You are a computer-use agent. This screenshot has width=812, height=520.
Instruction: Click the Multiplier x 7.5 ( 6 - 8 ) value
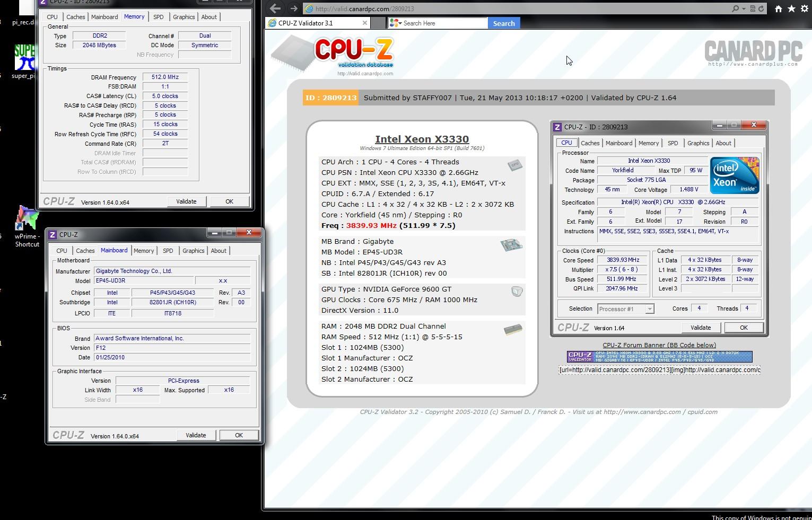point(622,269)
